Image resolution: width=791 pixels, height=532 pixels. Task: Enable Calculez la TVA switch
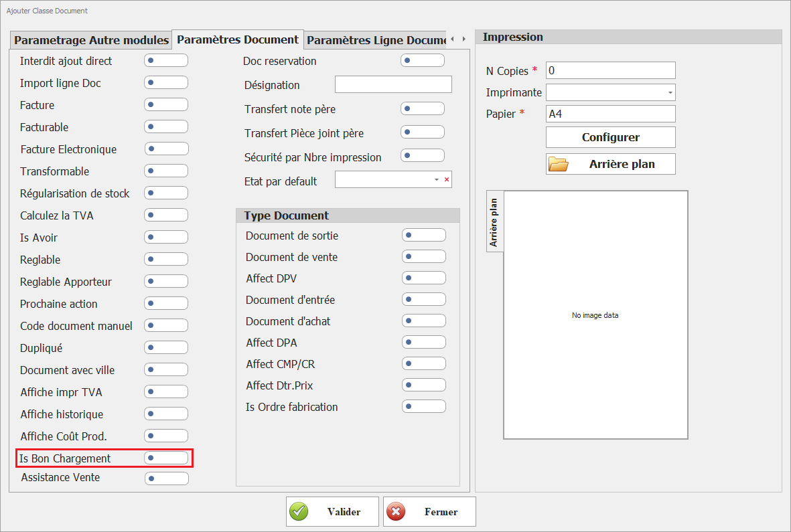[166, 215]
